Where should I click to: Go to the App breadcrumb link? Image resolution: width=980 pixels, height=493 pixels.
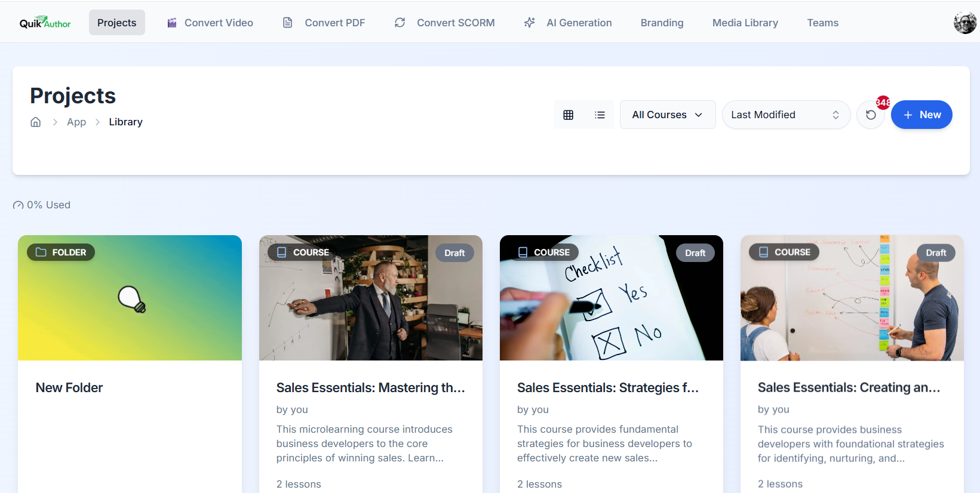(76, 122)
